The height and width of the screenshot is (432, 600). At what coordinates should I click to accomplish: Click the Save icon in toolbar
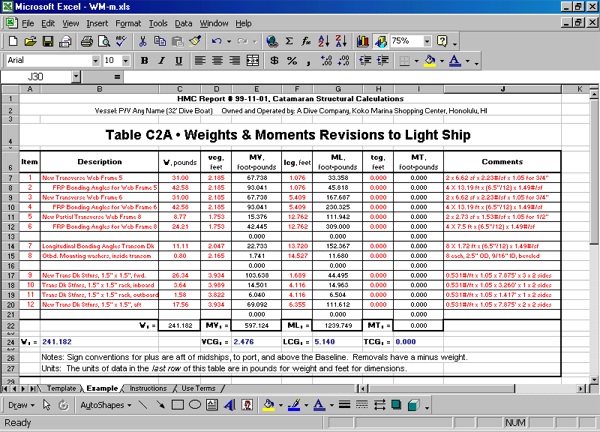49,42
